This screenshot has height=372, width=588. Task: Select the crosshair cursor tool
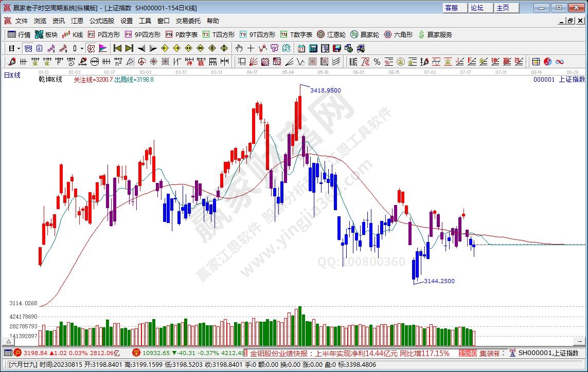point(251,48)
